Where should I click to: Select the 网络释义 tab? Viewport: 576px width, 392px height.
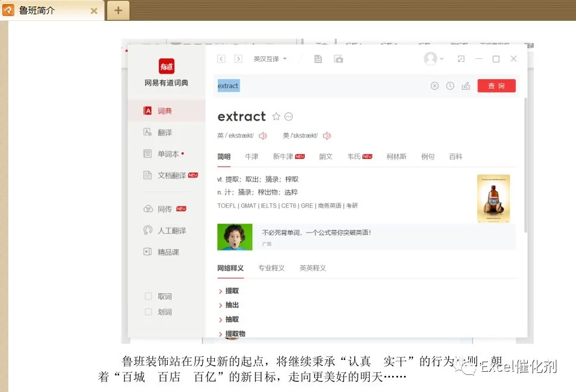coord(230,268)
